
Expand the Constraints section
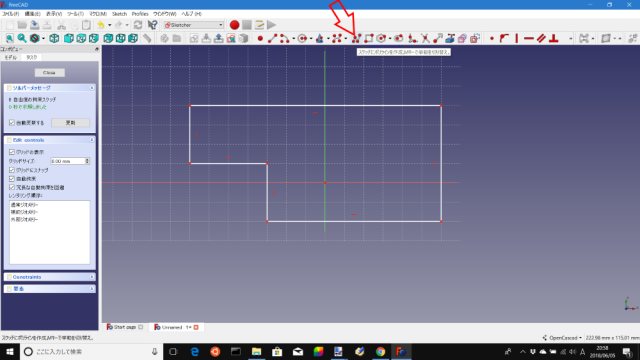pos(91,277)
